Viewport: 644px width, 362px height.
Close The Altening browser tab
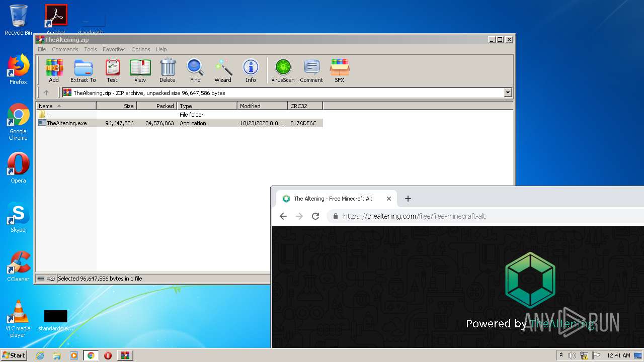[388, 199]
